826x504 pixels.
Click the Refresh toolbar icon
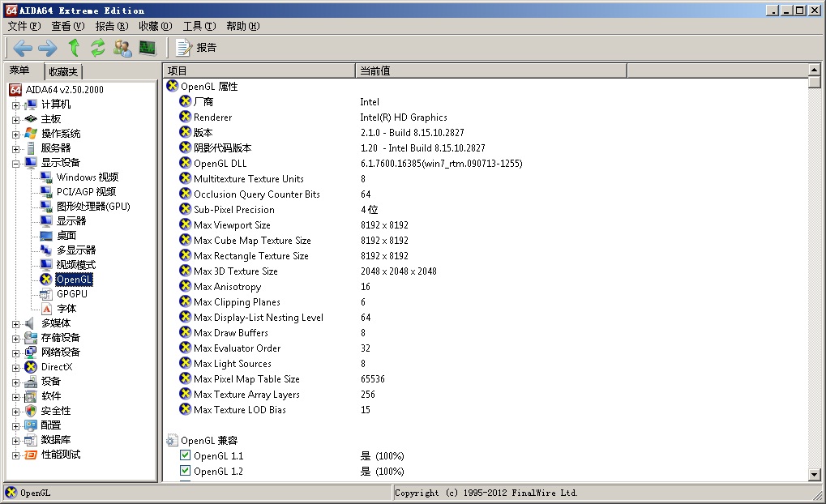[x=98, y=48]
